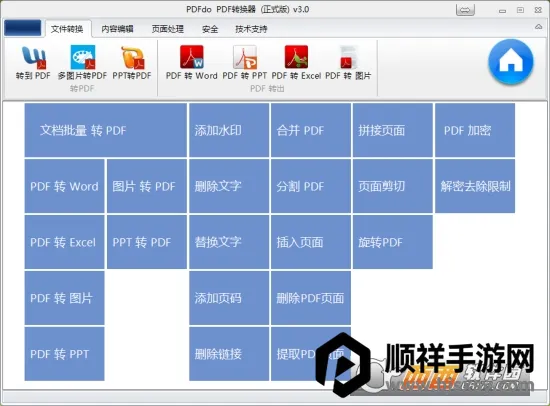The image size is (550, 406).
Task: Click the PDF 转 图片 ribbon icon
Action: click(x=348, y=63)
